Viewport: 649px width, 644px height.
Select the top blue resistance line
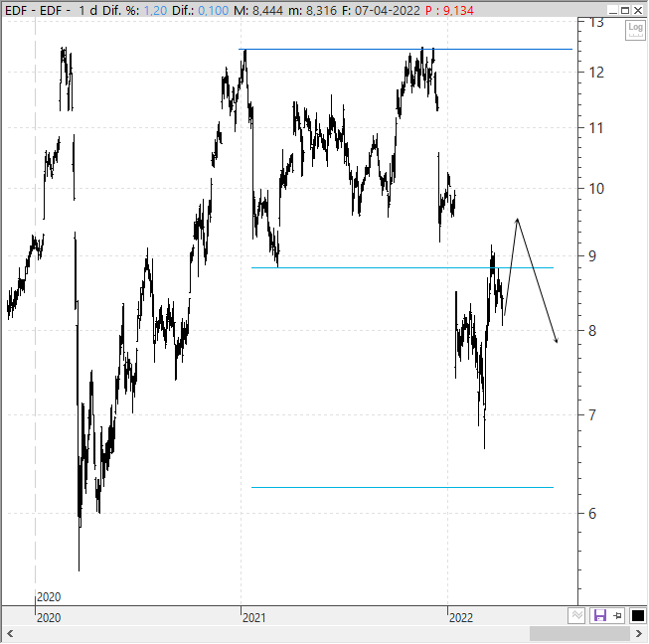[406, 50]
